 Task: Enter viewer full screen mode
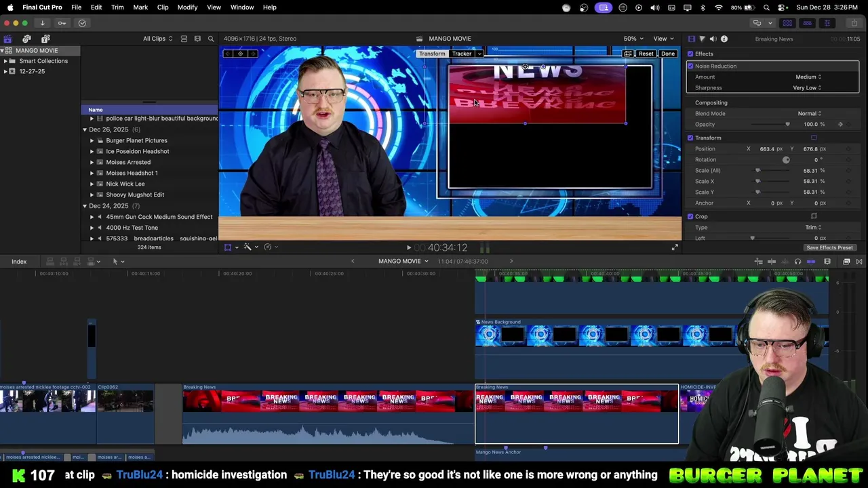(674, 247)
